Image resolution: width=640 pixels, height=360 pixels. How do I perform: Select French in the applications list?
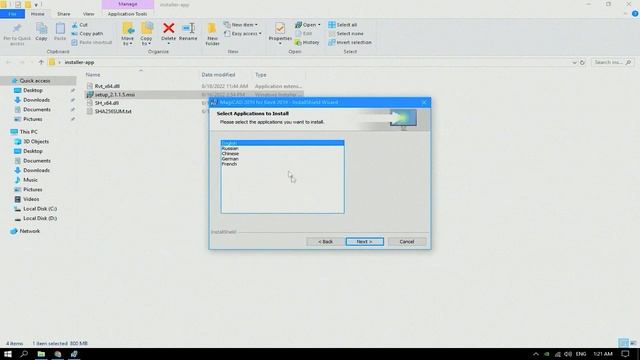click(x=282, y=164)
